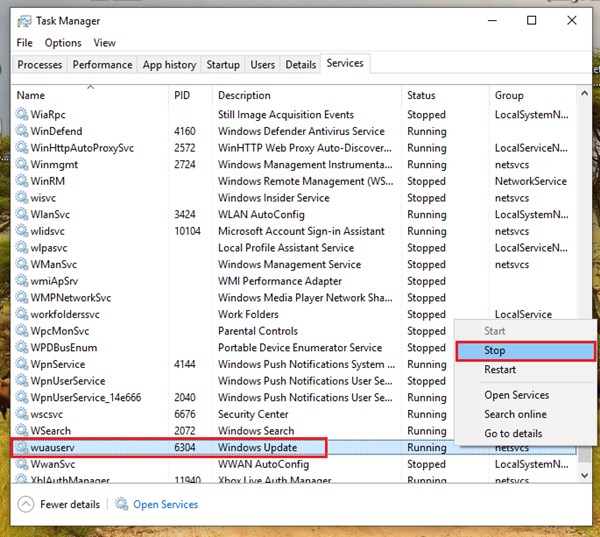Click the wmiApSrv service gear icon

22,280
